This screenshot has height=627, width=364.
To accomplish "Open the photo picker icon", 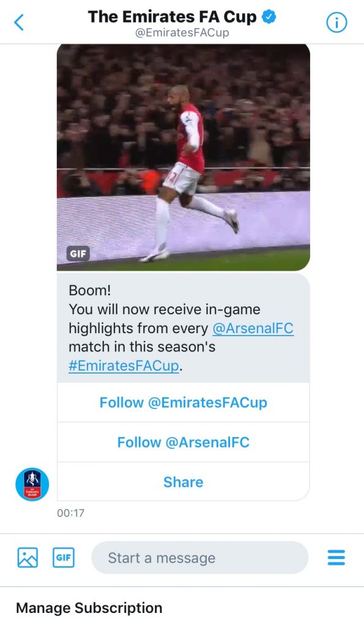I will point(27,558).
